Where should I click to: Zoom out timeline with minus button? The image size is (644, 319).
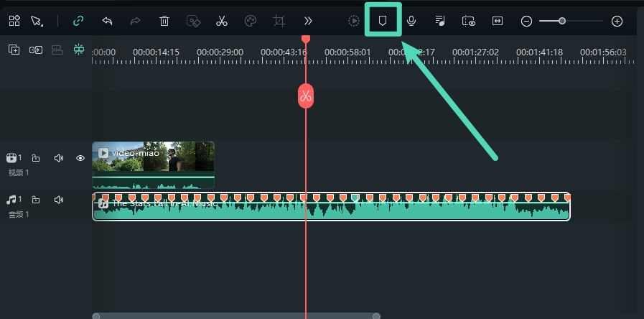point(526,22)
